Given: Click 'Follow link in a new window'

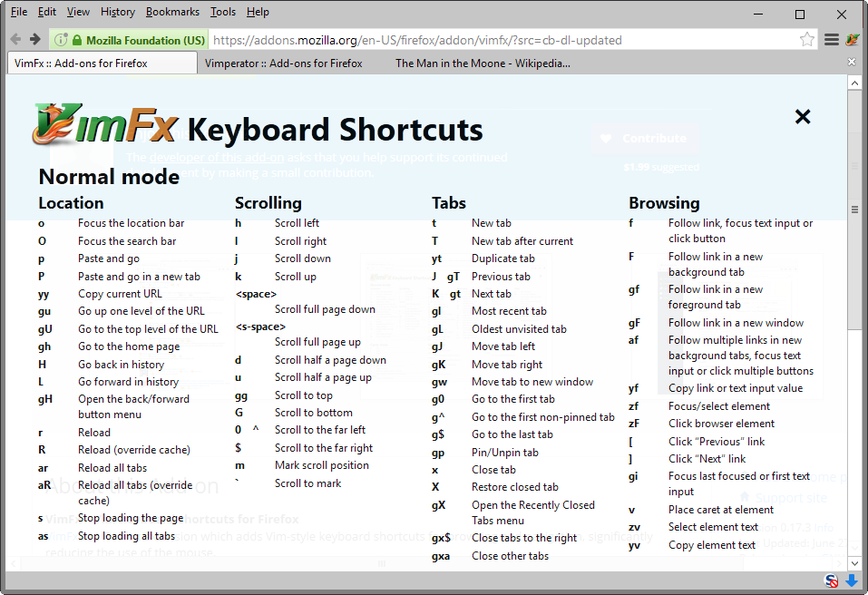Looking at the screenshot, I should point(736,323).
